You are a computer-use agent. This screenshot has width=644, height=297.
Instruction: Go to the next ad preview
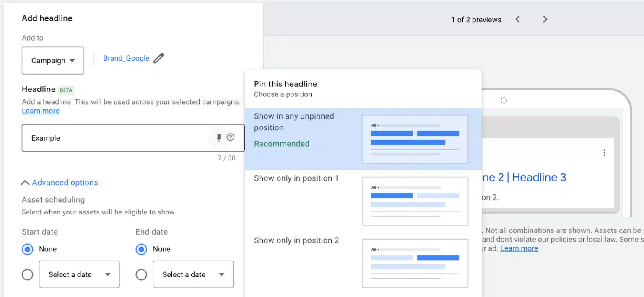(545, 19)
